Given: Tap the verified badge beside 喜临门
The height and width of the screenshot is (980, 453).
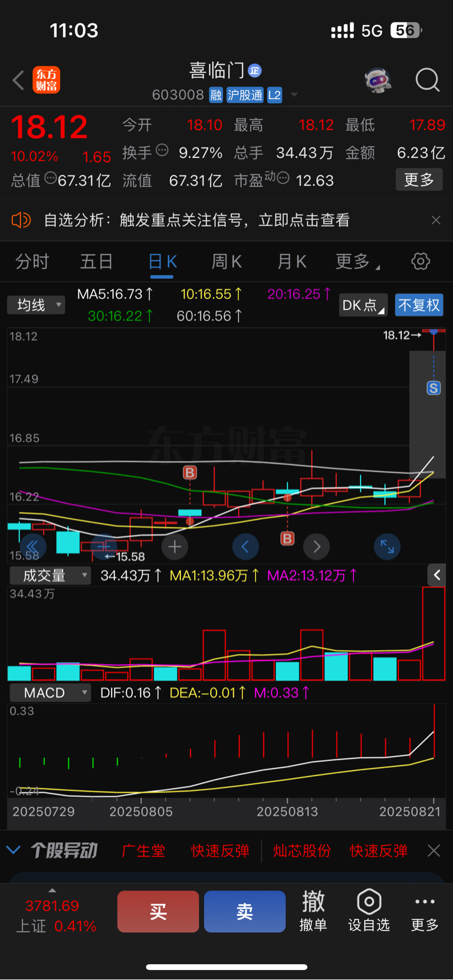Looking at the screenshot, I should (255, 71).
